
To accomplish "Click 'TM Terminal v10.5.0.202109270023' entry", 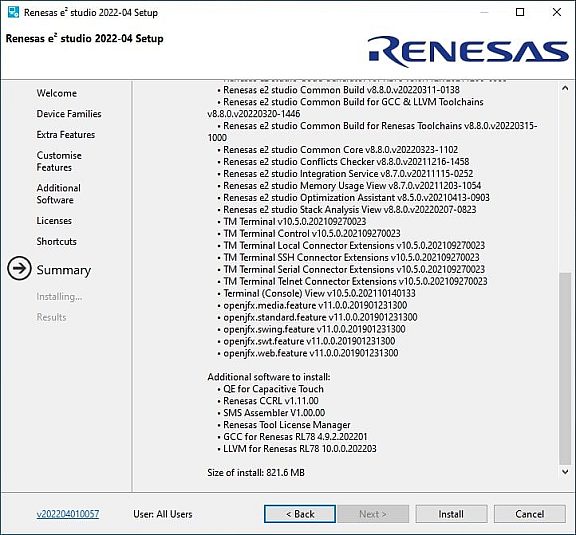I will pos(295,222).
